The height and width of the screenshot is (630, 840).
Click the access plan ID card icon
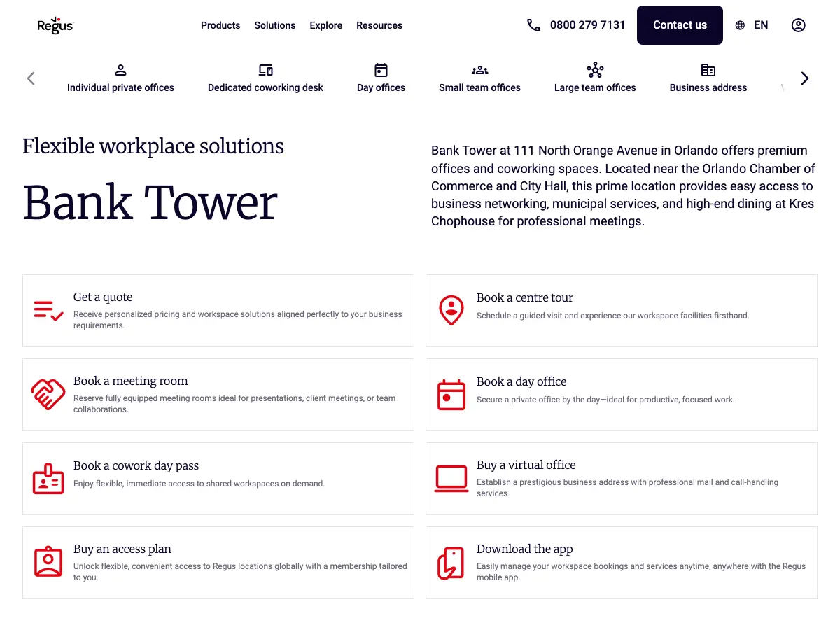[48, 562]
